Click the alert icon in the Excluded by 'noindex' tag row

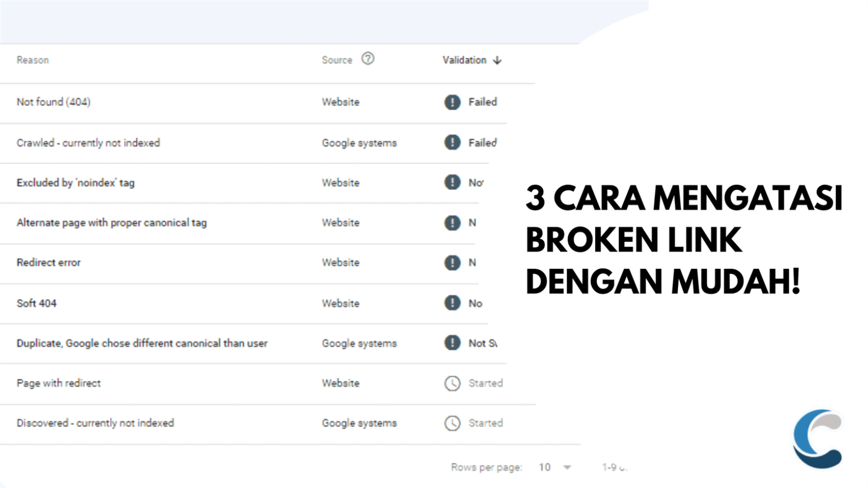[452, 182]
